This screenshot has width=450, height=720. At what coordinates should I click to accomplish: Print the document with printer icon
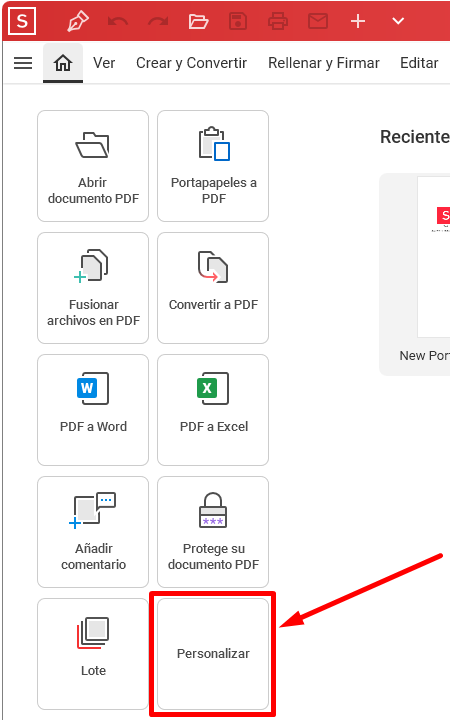pos(278,21)
